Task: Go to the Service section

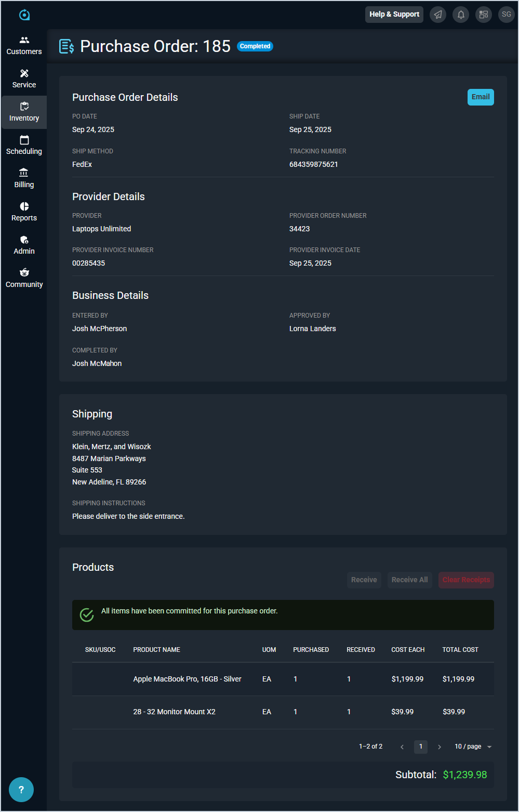Action: click(24, 79)
